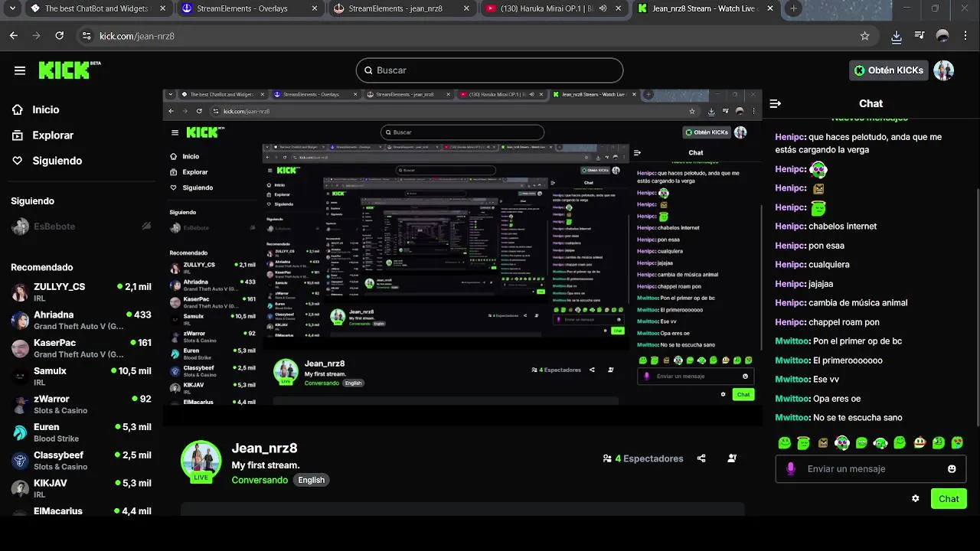The width and height of the screenshot is (980, 551).
Task: Click 4 Espectadores viewer count
Action: (643, 458)
